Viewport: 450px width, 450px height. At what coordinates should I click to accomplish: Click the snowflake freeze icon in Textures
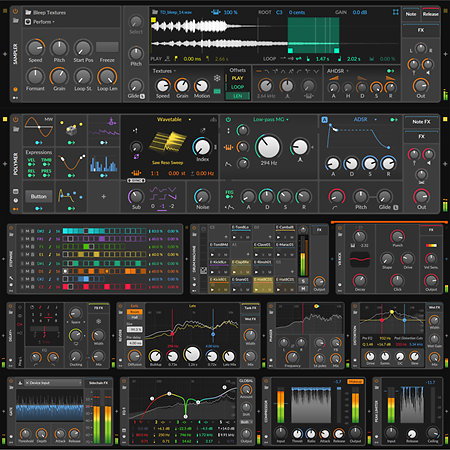click(x=217, y=78)
